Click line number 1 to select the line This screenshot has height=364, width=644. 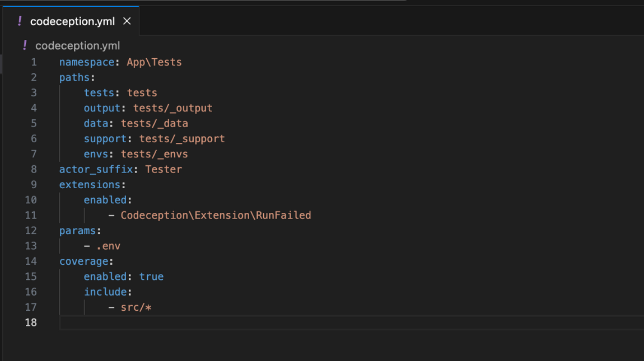click(x=33, y=62)
